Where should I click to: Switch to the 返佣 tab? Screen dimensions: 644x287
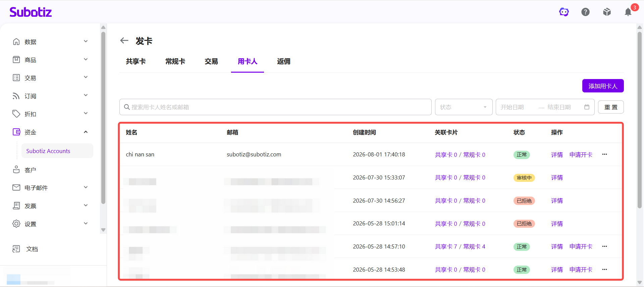pyautogui.click(x=284, y=62)
